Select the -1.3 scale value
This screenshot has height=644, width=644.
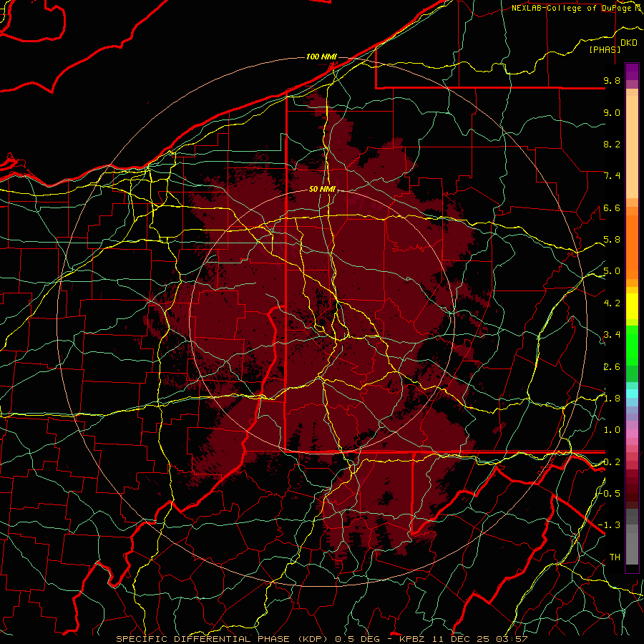click(x=609, y=525)
